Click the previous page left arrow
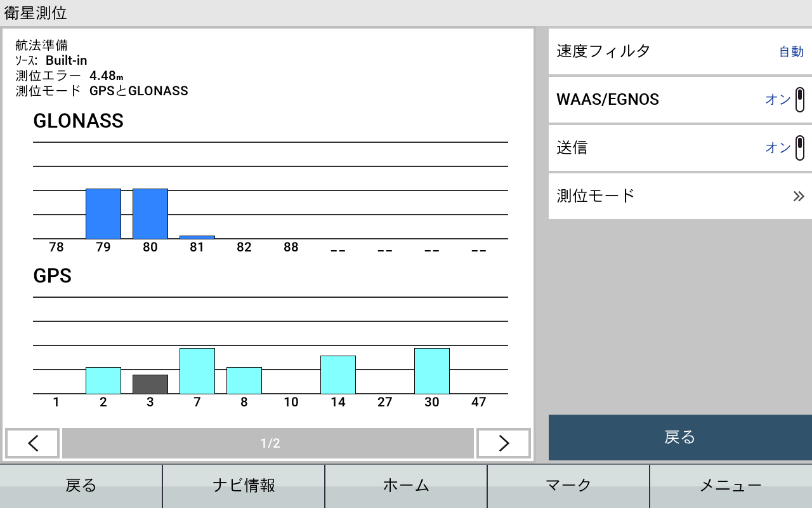Viewport: 812px width, 508px height. [33, 443]
